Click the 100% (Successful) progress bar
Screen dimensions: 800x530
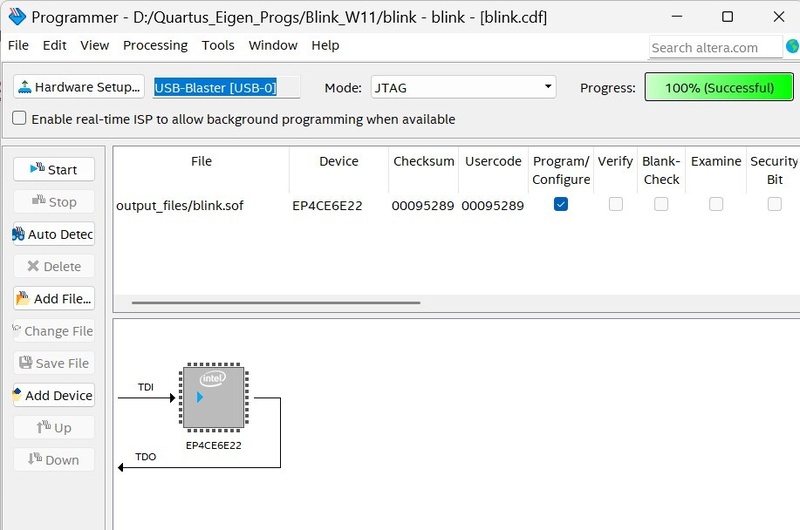(719, 87)
